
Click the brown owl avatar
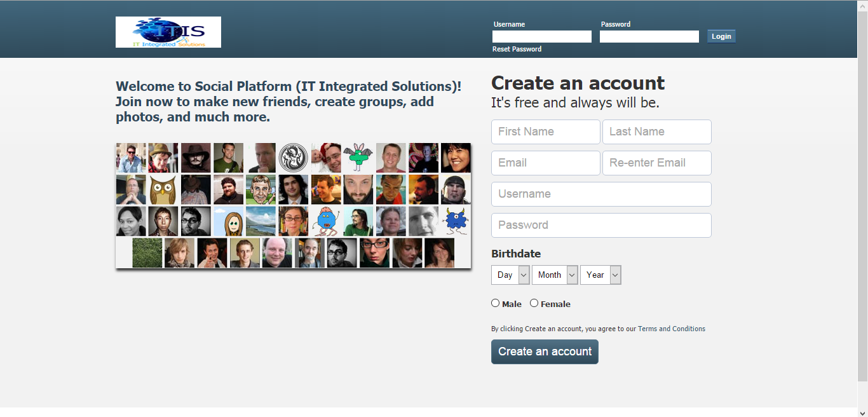click(x=163, y=189)
